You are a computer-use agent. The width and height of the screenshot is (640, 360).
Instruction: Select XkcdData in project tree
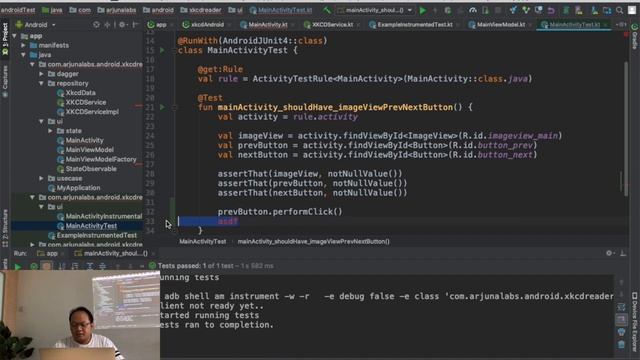coord(76,93)
